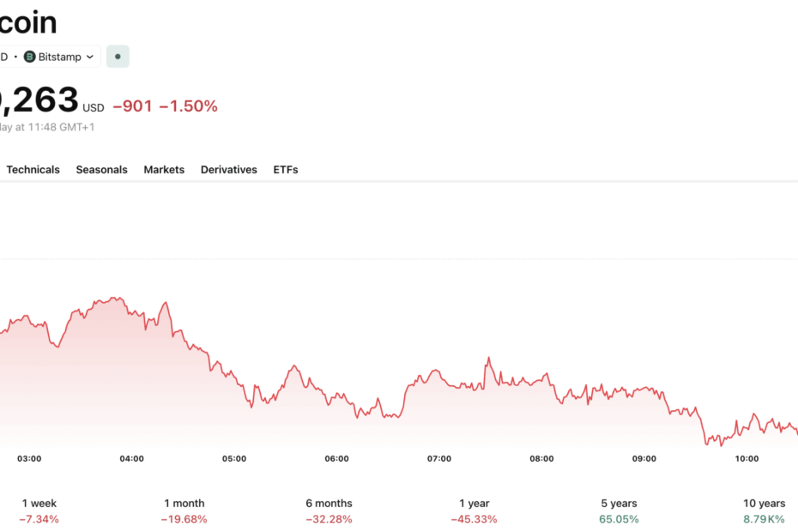Viewport: 798px width, 532px height.
Task: Click the chart spike near 07:30
Action: pyautogui.click(x=488, y=359)
